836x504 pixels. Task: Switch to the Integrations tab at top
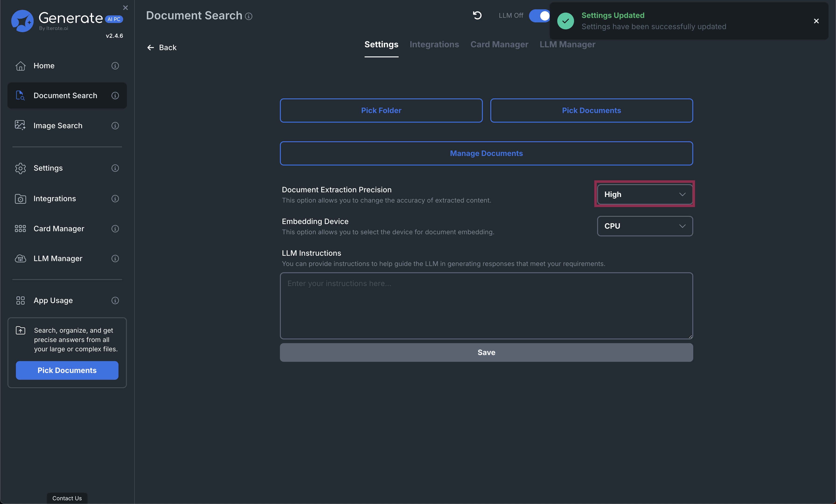pos(434,45)
